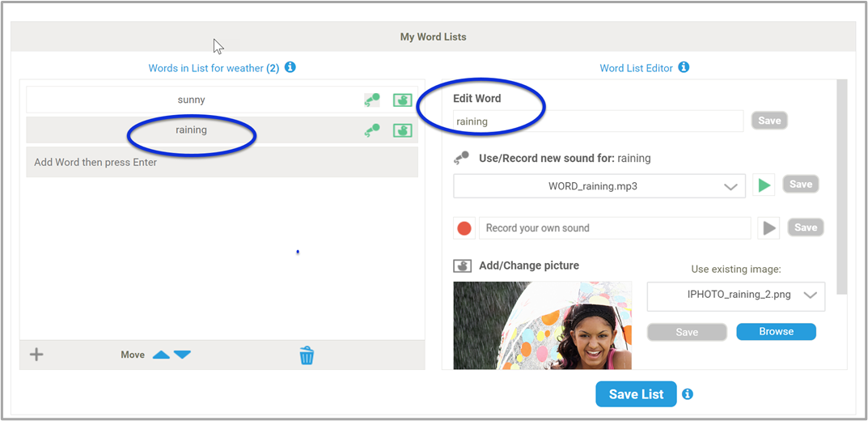Save the edited word text
The image size is (868, 421).
pyautogui.click(x=769, y=121)
